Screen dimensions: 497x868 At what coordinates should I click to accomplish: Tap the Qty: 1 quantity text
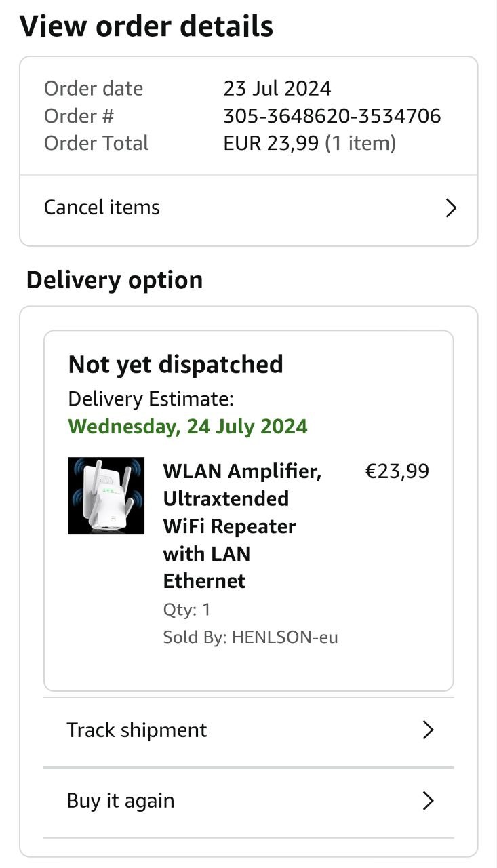[186, 610]
